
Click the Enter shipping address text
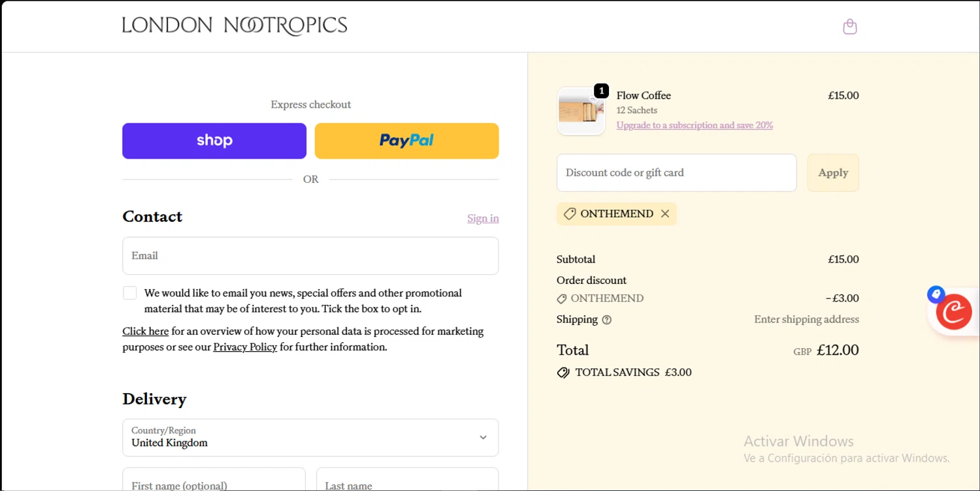coord(806,319)
